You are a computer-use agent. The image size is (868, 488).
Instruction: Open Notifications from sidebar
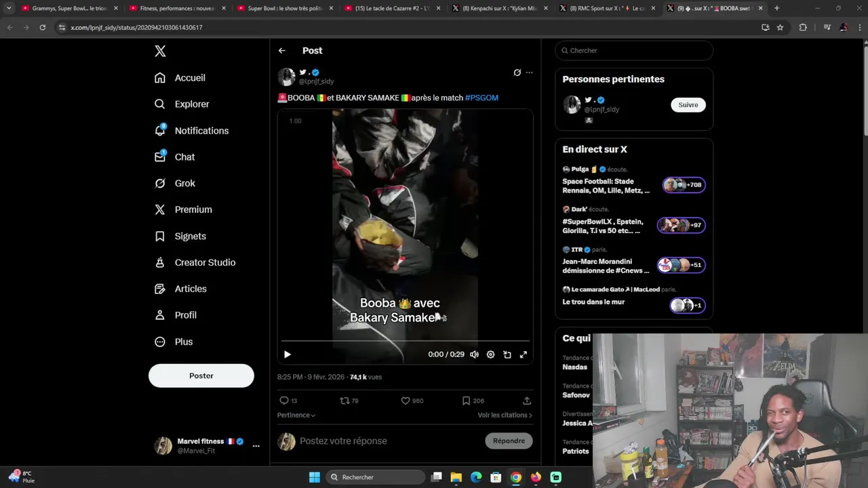[x=191, y=131]
